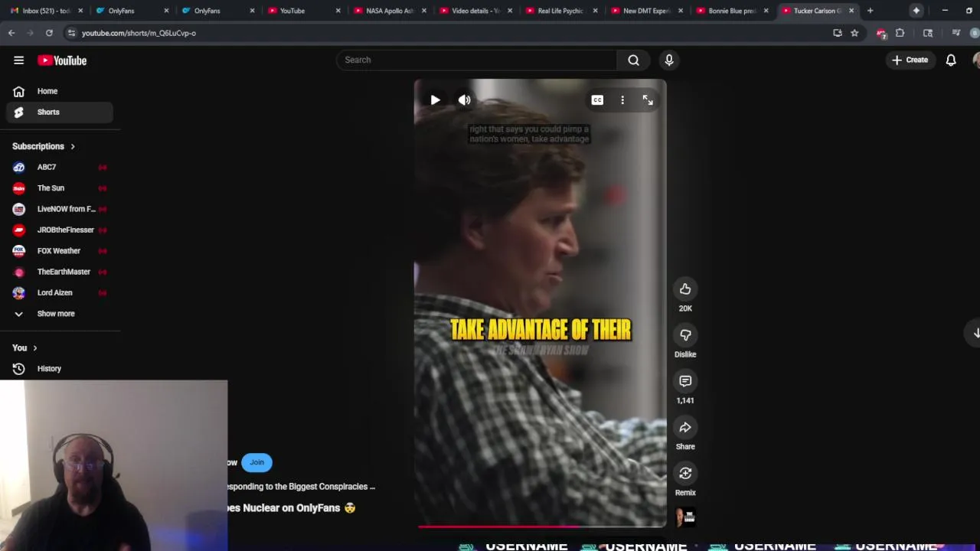Play the Shorts video
The height and width of the screenshot is (551, 980).
(x=435, y=100)
